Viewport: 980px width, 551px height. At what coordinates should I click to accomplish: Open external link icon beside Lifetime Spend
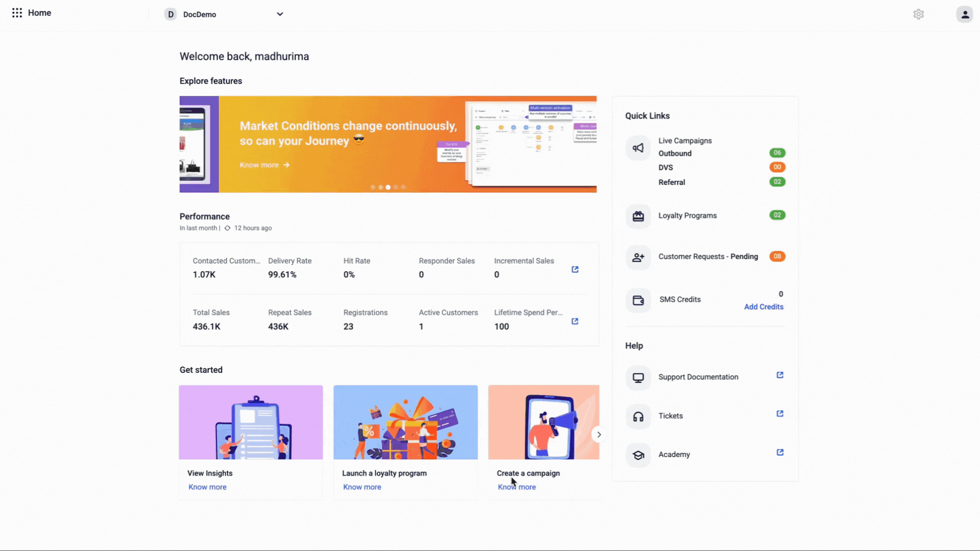[x=575, y=321]
